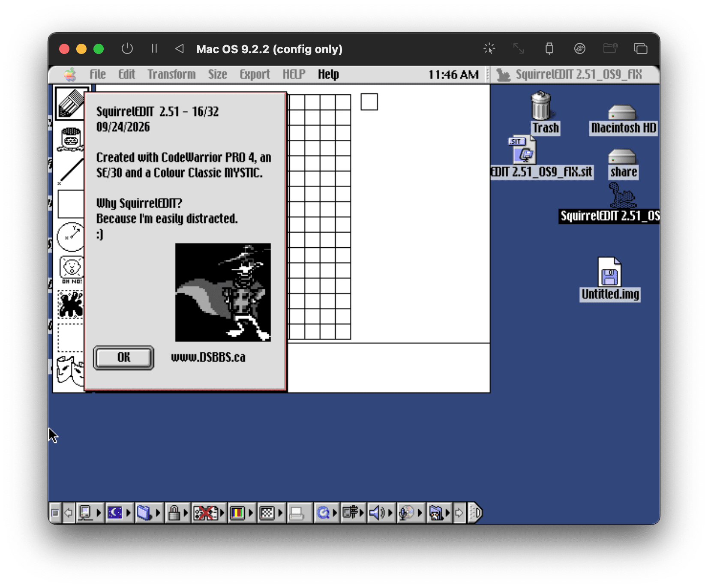Pick the Circle shape tool
Screen dimensions: 708x588
click(71, 237)
